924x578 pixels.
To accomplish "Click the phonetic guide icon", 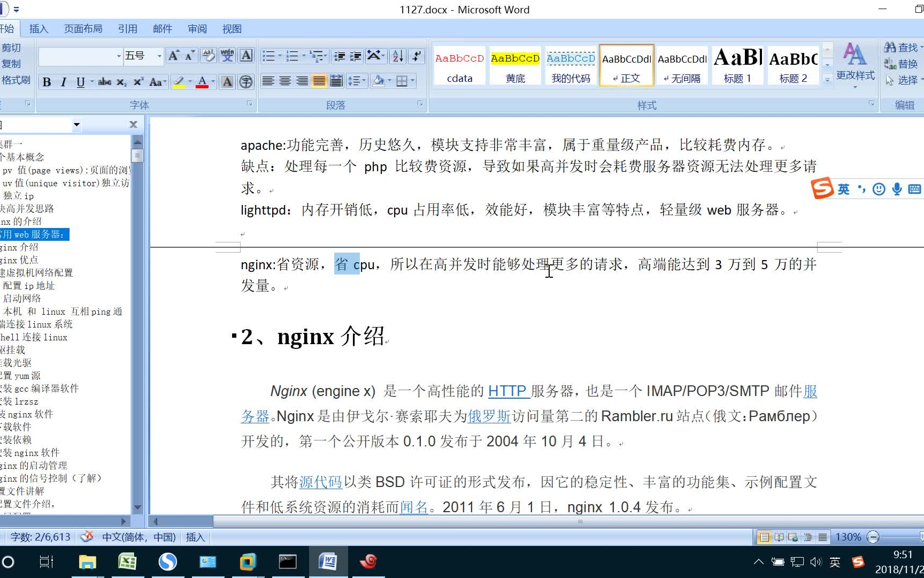I will point(227,56).
